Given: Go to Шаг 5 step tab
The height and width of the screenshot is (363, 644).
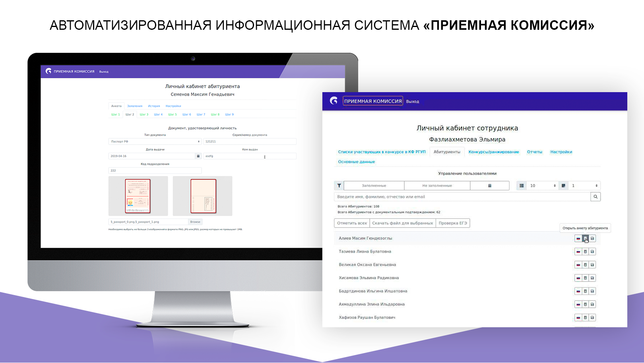Looking at the screenshot, I should [x=173, y=114].
